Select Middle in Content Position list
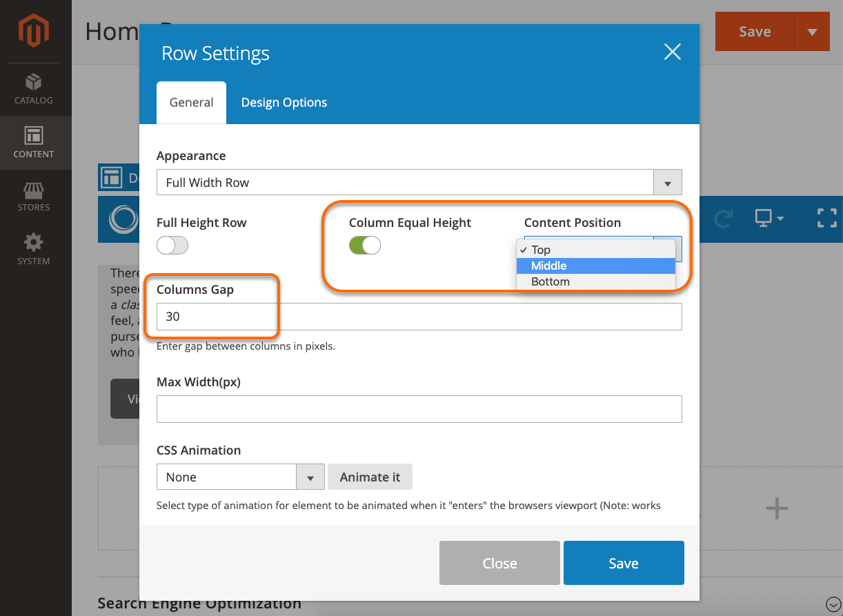This screenshot has width=843, height=616. pyautogui.click(x=548, y=266)
